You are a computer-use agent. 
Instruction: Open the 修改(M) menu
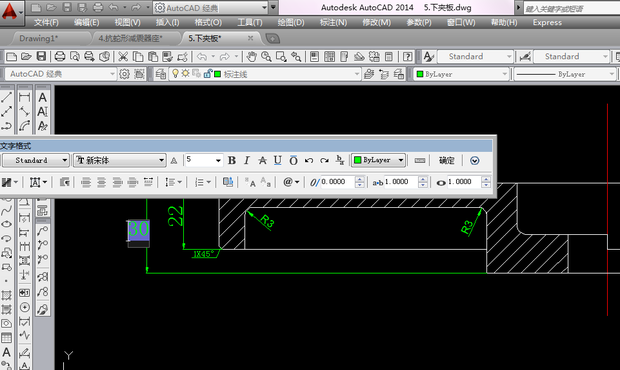click(x=376, y=23)
